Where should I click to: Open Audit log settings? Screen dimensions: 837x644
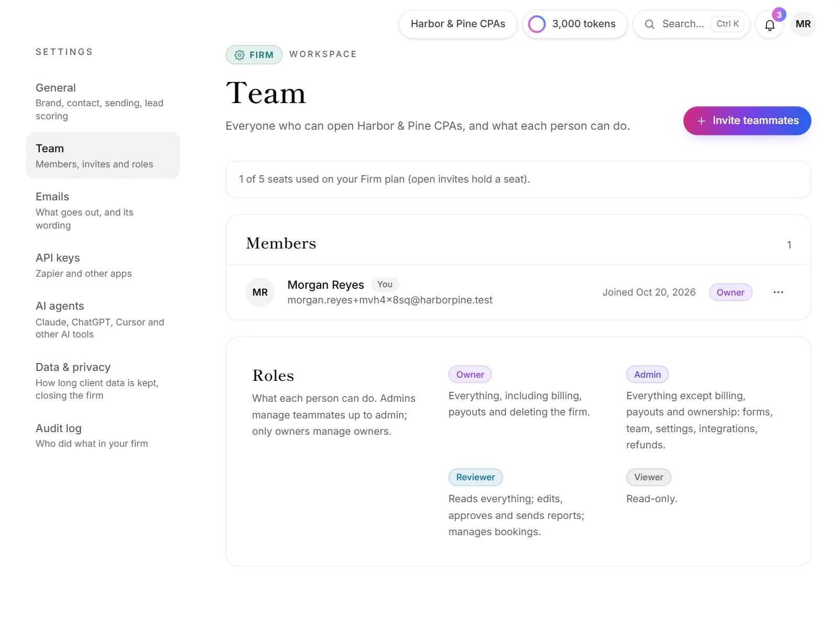(103, 435)
